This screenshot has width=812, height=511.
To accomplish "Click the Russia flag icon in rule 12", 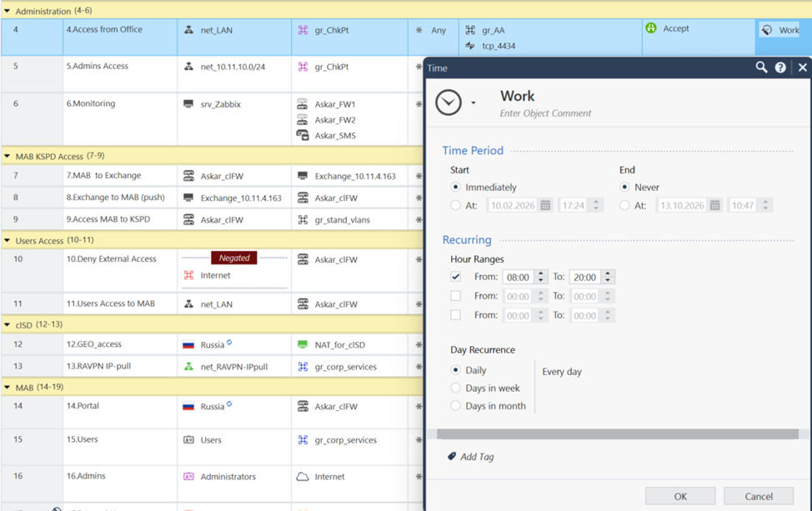I will point(188,345).
